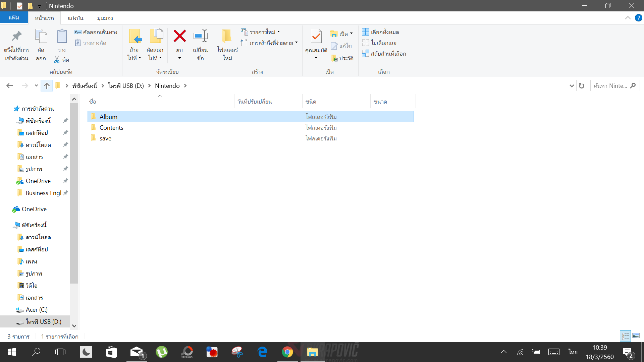Image resolution: width=644 pixels, height=362 pixels.
Task: Open Microsoft Edge from the taskbar
Action: (262, 352)
